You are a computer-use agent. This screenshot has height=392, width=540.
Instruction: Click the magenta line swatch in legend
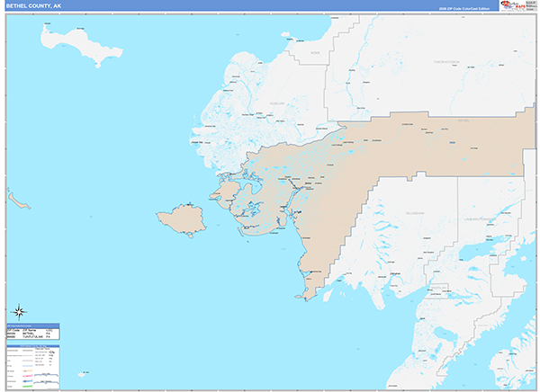28,376
